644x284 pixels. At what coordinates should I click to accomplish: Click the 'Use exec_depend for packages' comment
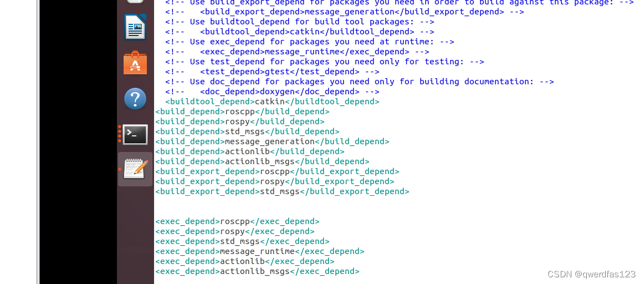click(310, 42)
